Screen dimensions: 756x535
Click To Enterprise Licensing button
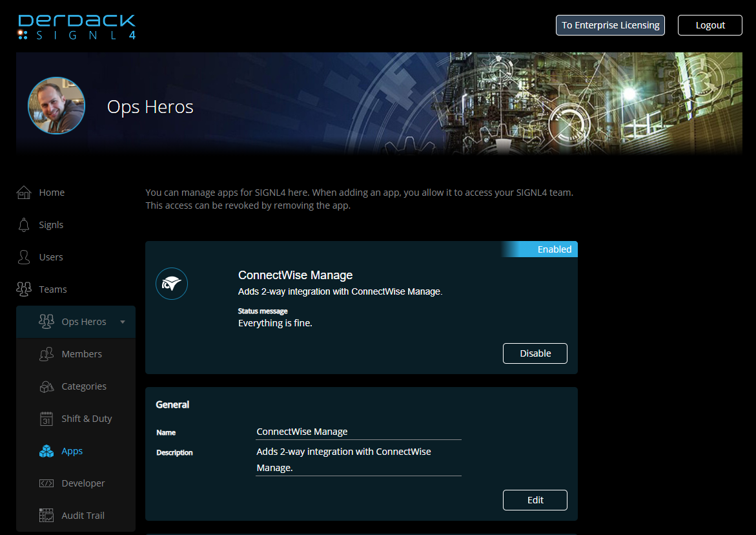tap(610, 25)
